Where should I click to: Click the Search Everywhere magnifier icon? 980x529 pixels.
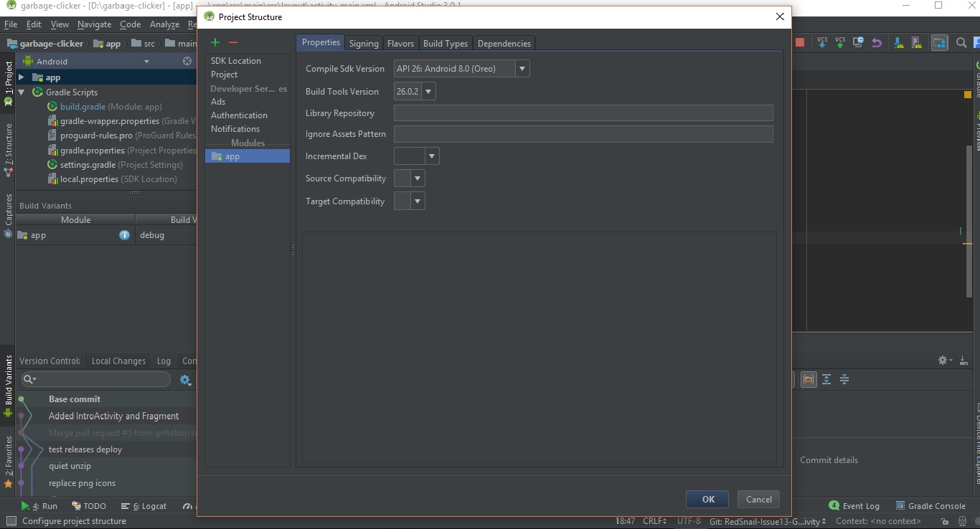coord(961,43)
